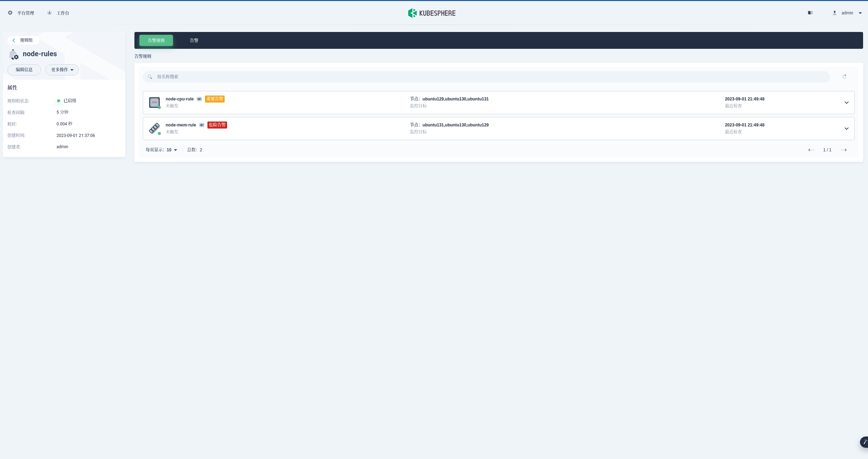The width and height of the screenshot is (868, 459).
Task: Click the workbench icon in the top bar
Action: tap(49, 13)
